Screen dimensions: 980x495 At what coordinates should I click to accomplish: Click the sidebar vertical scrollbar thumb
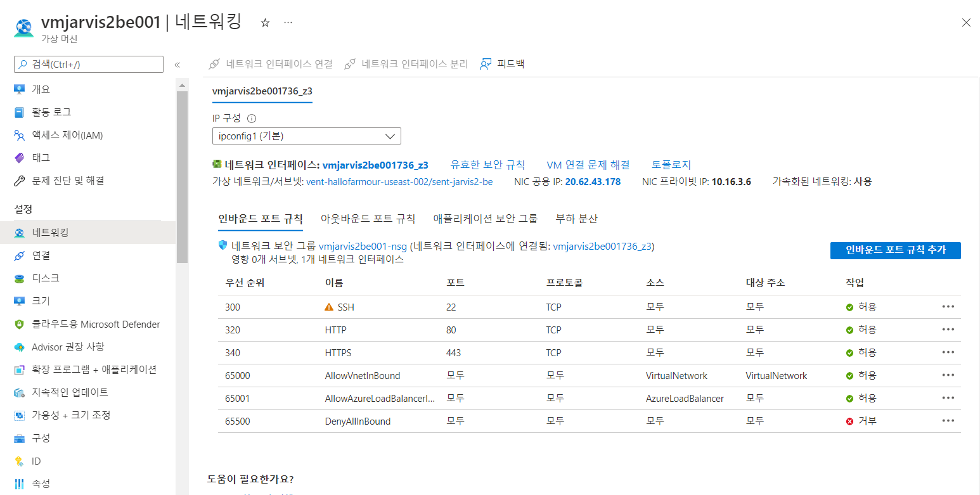coord(182,176)
